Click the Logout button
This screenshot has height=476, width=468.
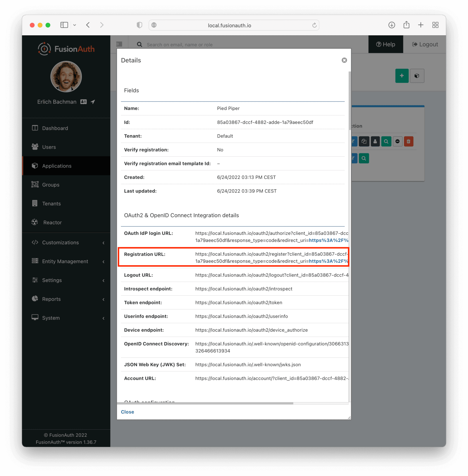[425, 44]
